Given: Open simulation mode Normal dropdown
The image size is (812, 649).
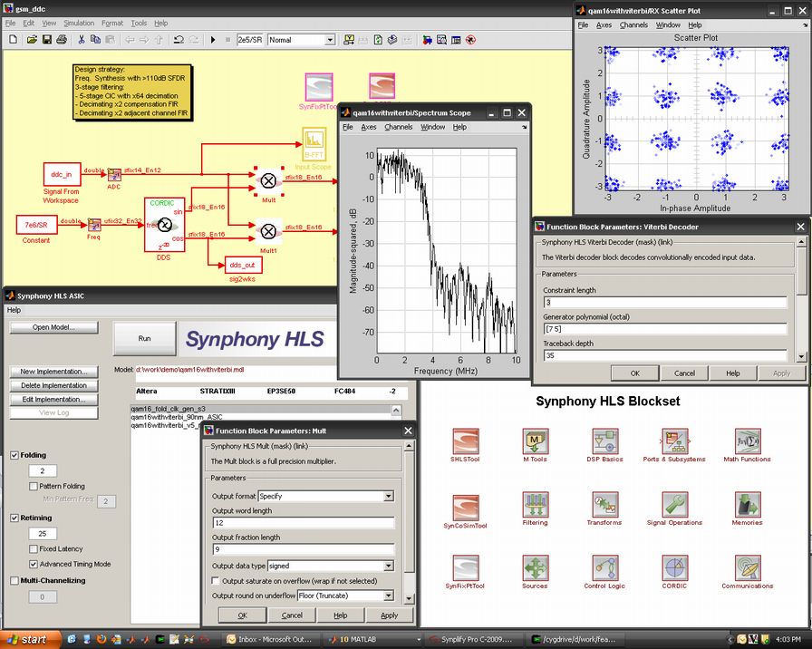Looking at the screenshot, I should point(330,40).
